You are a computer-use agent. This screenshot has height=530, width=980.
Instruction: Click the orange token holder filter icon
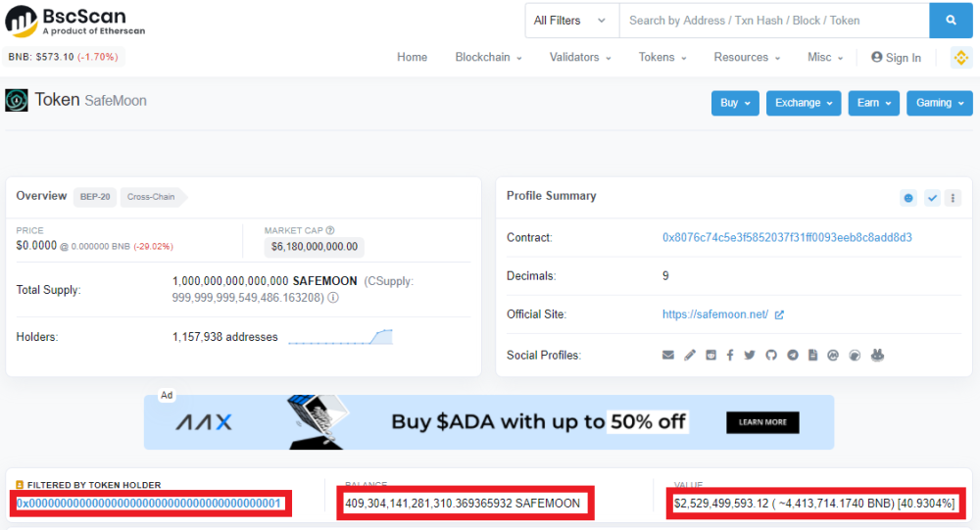pos(20,485)
